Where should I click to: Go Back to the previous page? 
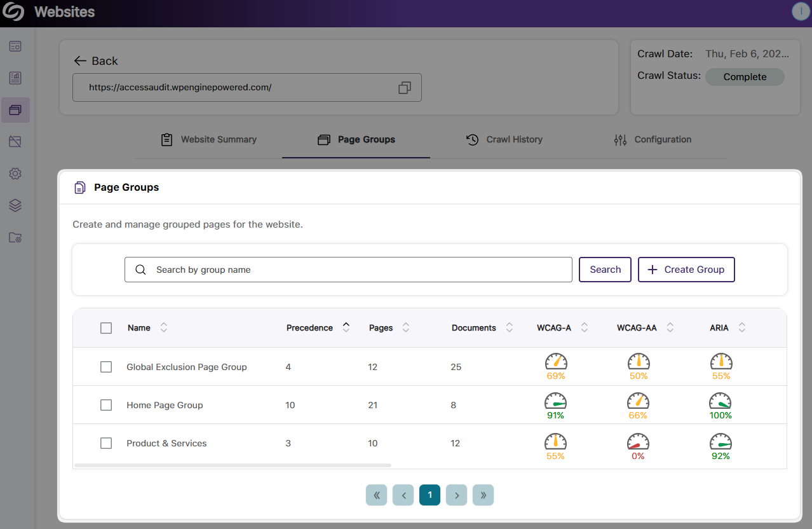coord(96,61)
